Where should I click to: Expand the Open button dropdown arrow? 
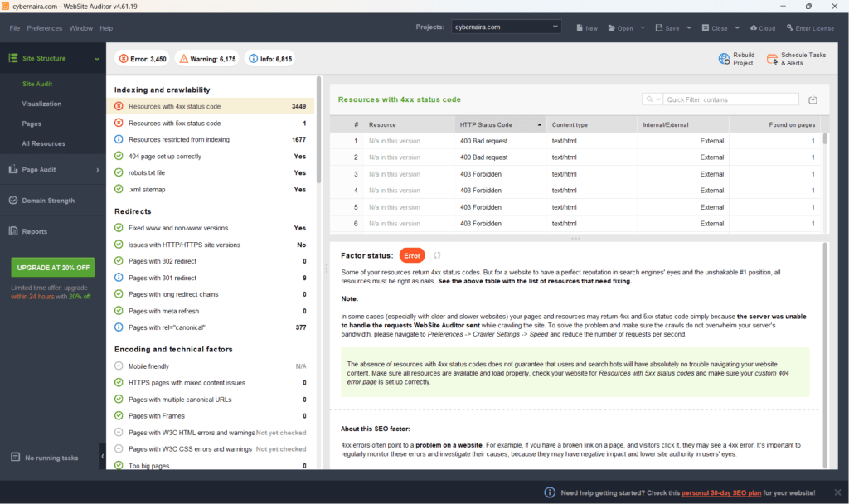[x=643, y=27]
